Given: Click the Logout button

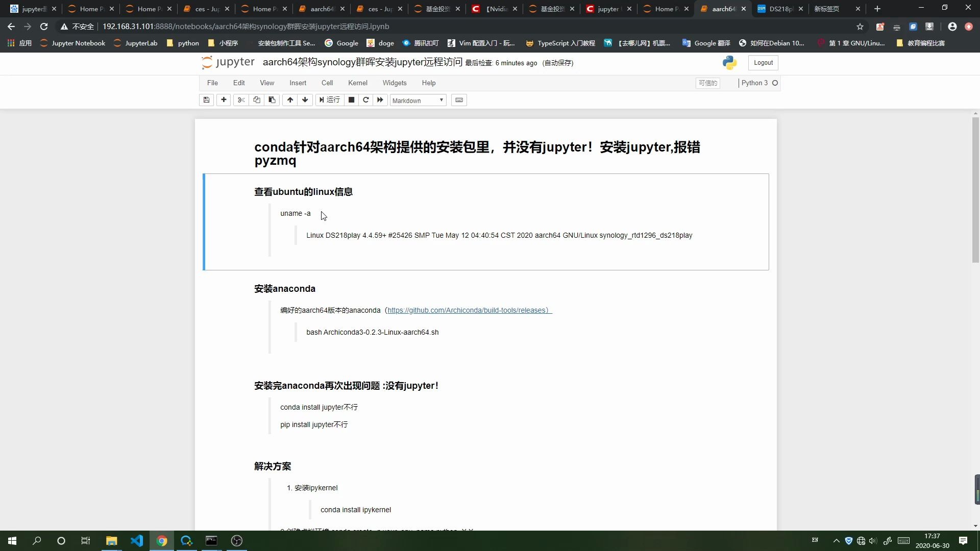Looking at the screenshot, I should pos(763,62).
